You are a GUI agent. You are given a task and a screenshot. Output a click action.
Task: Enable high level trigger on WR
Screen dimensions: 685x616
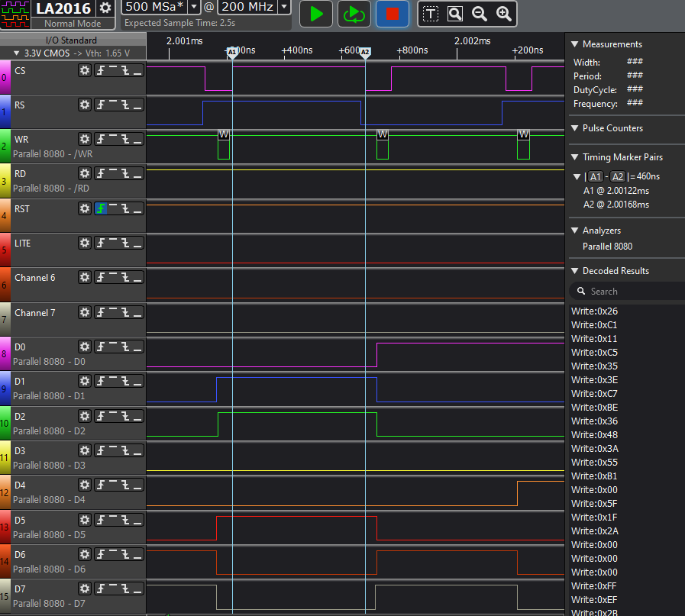[113, 139]
